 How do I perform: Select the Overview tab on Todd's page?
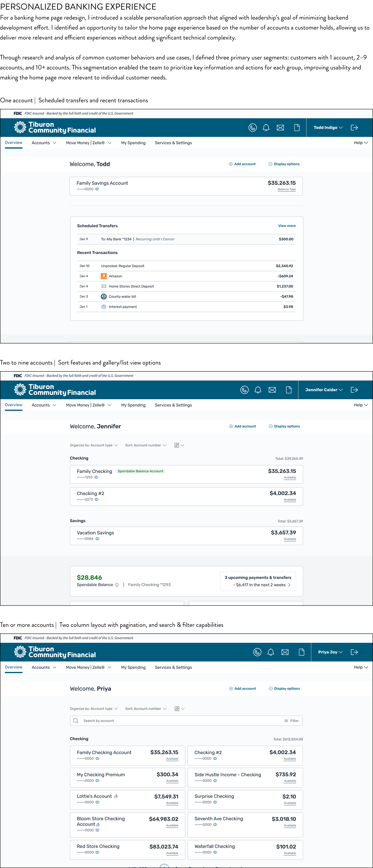pos(14,143)
